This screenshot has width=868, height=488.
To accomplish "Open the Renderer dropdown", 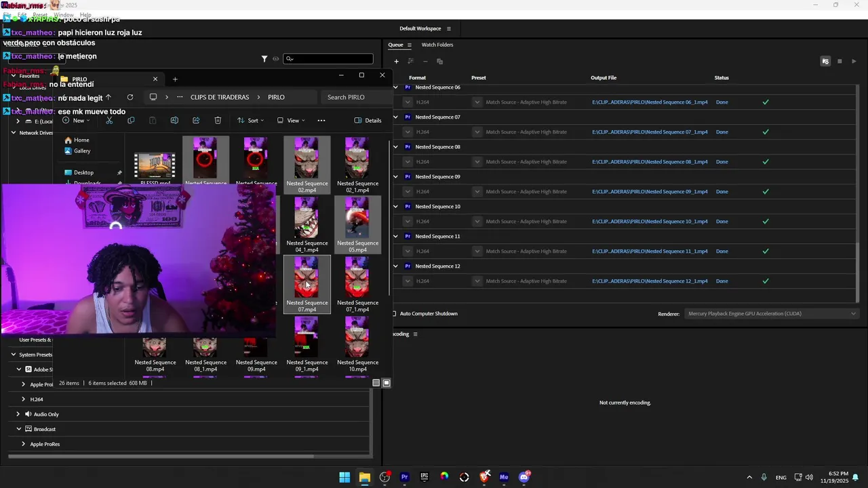I will (772, 314).
